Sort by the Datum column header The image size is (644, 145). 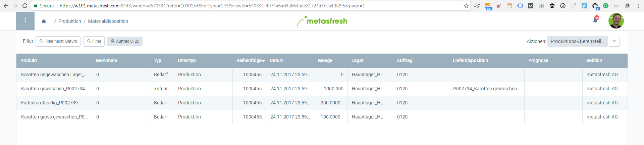click(x=277, y=60)
